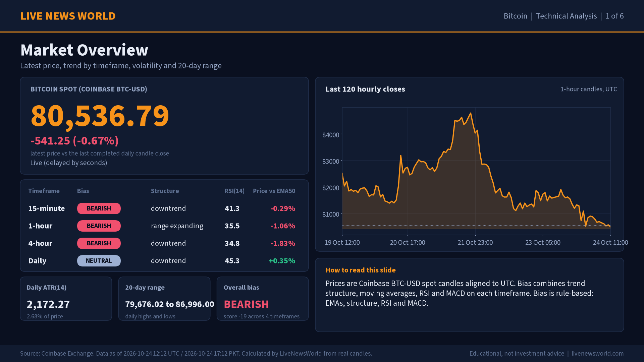Click the livenewsworld.com footer link
644x362 pixels.
click(x=598, y=354)
